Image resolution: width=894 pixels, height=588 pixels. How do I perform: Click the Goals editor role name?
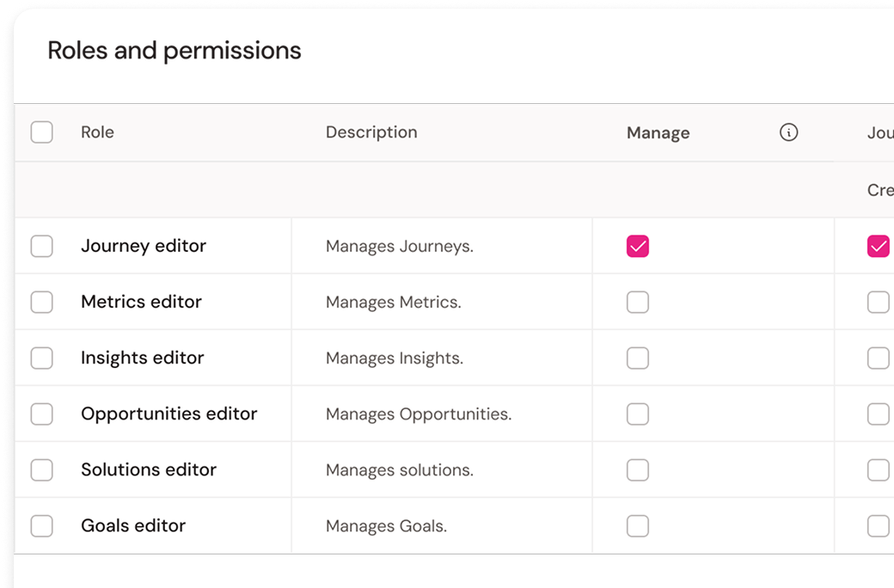tap(133, 525)
